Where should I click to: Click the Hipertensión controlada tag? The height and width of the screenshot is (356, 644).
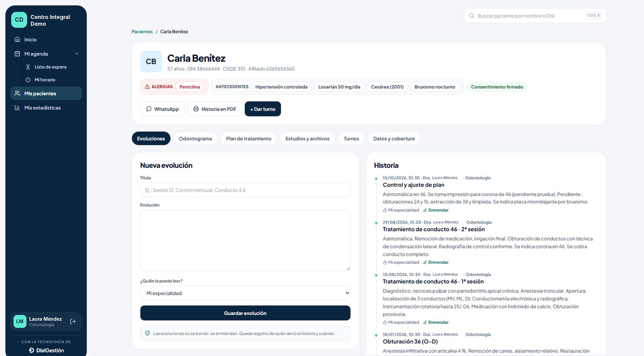(x=281, y=87)
